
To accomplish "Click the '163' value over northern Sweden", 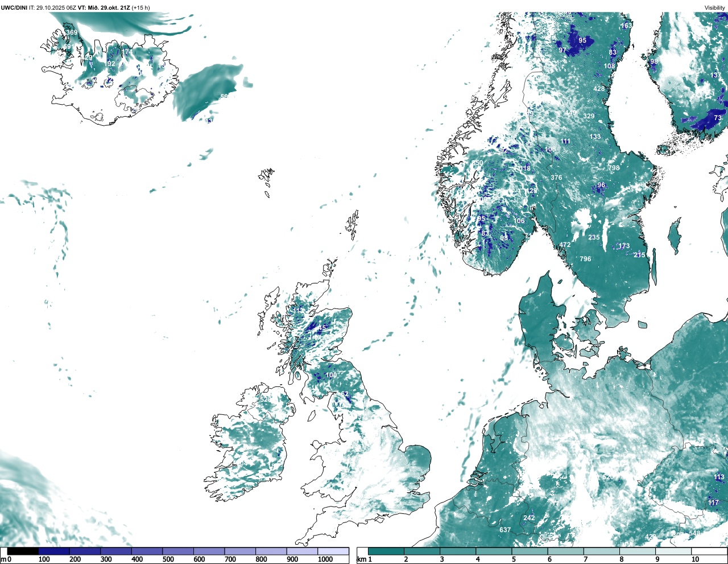I will coord(626,26).
